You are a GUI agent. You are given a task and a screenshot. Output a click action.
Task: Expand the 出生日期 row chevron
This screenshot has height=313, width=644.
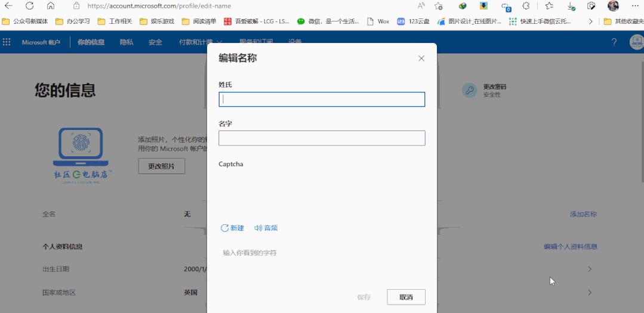click(x=590, y=269)
